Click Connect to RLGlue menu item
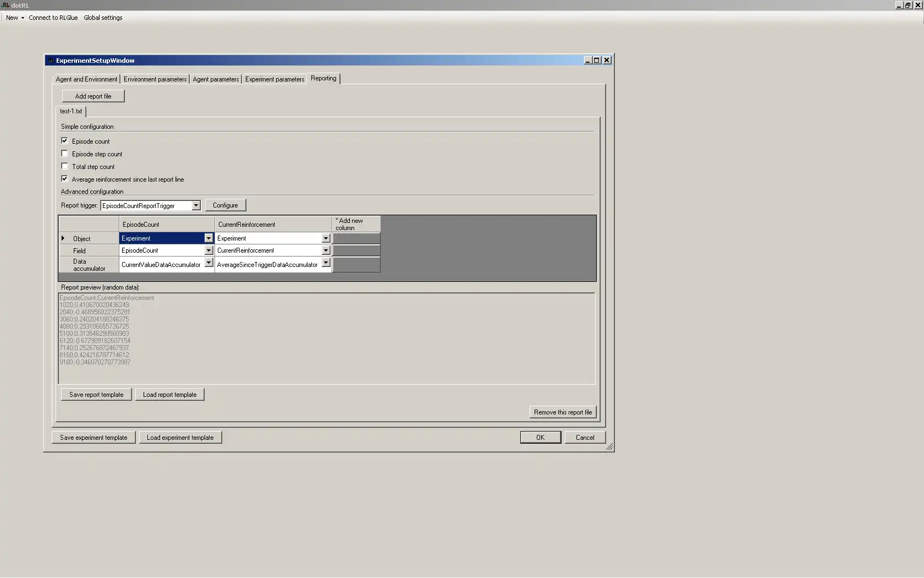The width and height of the screenshot is (924, 578). click(x=53, y=18)
